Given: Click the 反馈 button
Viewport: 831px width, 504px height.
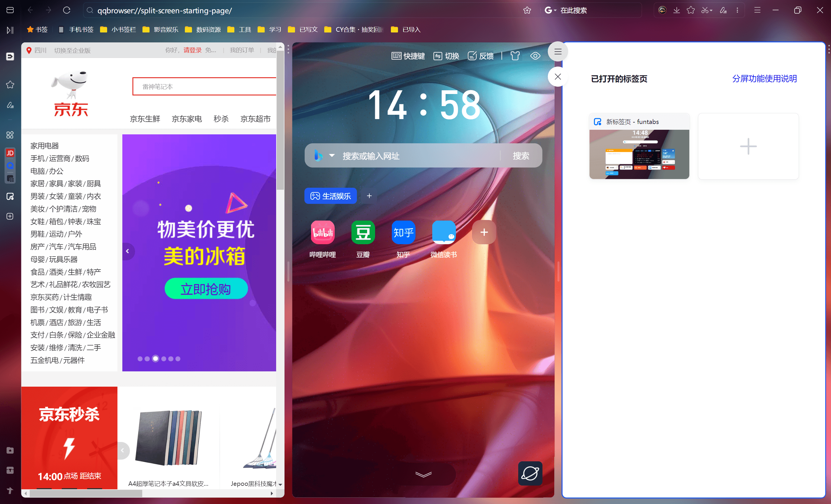Looking at the screenshot, I should (x=481, y=56).
